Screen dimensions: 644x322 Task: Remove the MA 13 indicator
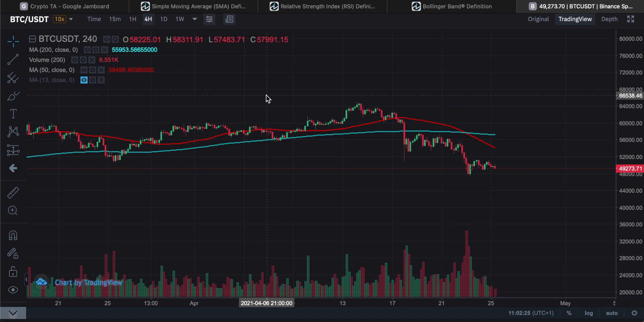[x=101, y=80]
